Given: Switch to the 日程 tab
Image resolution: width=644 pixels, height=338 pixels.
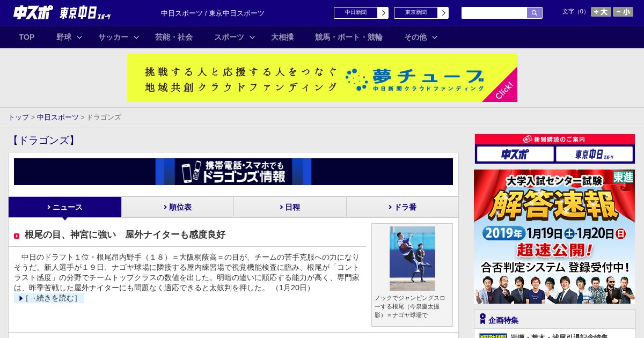Looking at the screenshot, I should point(290,207).
